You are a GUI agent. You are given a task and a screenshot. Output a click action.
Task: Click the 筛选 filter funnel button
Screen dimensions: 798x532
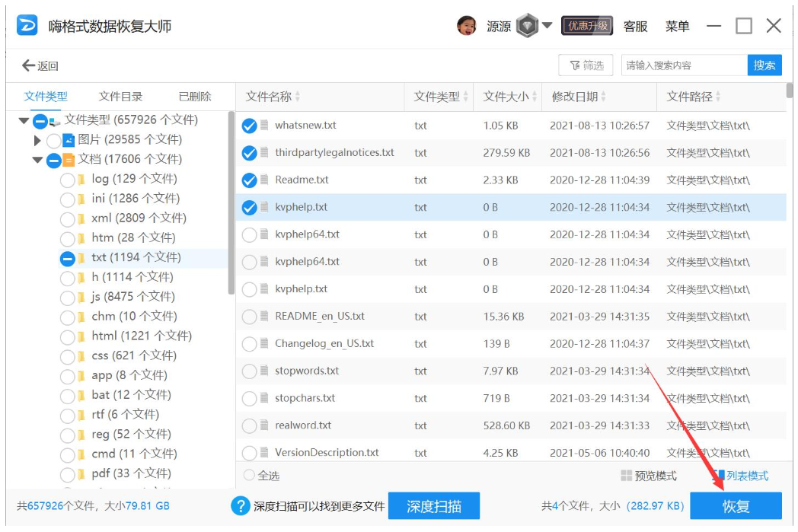[x=586, y=65]
